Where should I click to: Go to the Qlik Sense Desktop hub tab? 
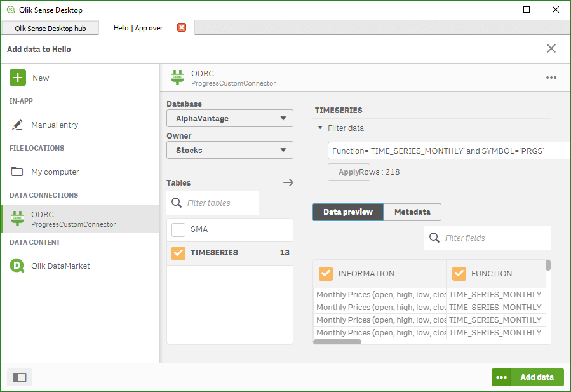click(x=50, y=28)
